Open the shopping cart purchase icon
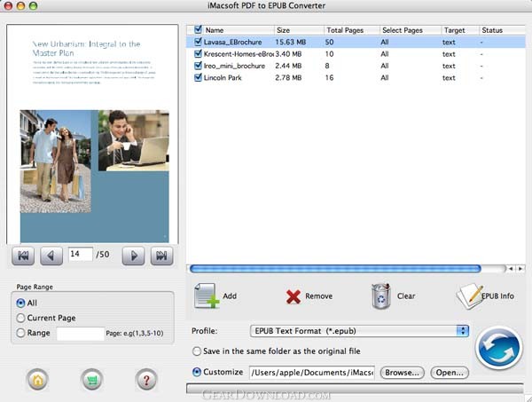Image resolution: width=532 pixels, height=402 pixels. (92, 380)
